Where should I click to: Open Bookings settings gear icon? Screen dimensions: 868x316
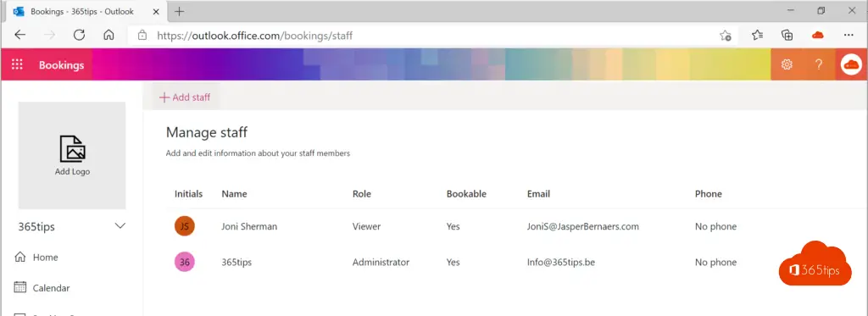pyautogui.click(x=787, y=64)
